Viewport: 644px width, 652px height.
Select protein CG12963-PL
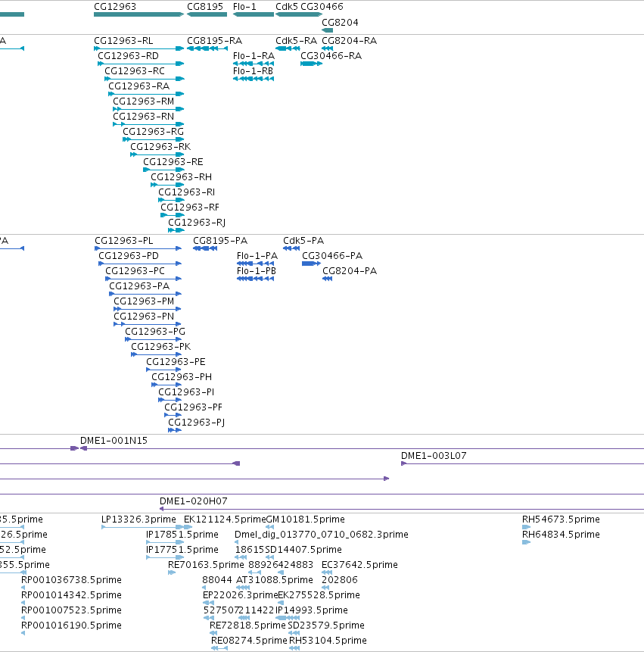tap(124, 241)
